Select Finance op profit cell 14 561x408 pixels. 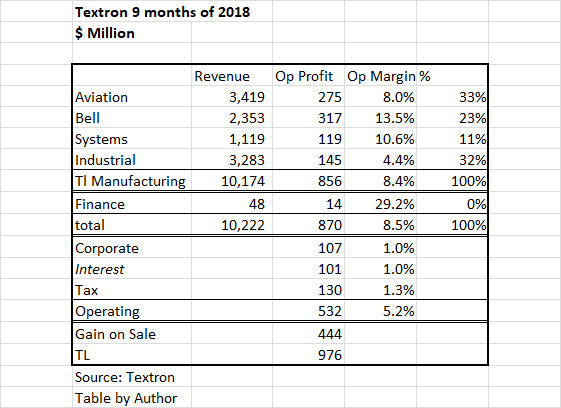[x=308, y=204]
